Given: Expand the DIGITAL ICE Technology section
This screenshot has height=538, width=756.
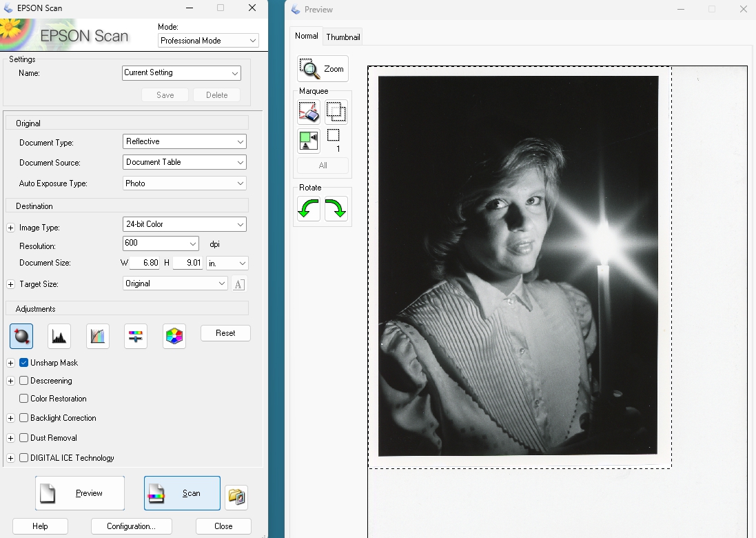Looking at the screenshot, I should [10, 458].
